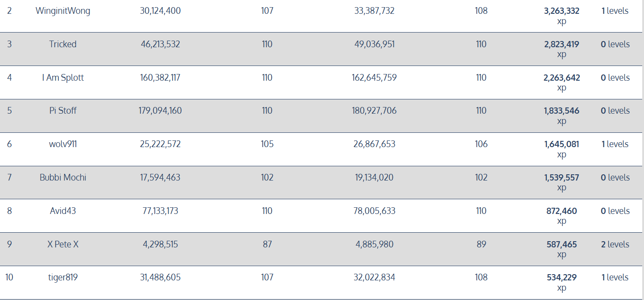Open WinginitWong player name
644x300 pixels.
tap(63, 11)
